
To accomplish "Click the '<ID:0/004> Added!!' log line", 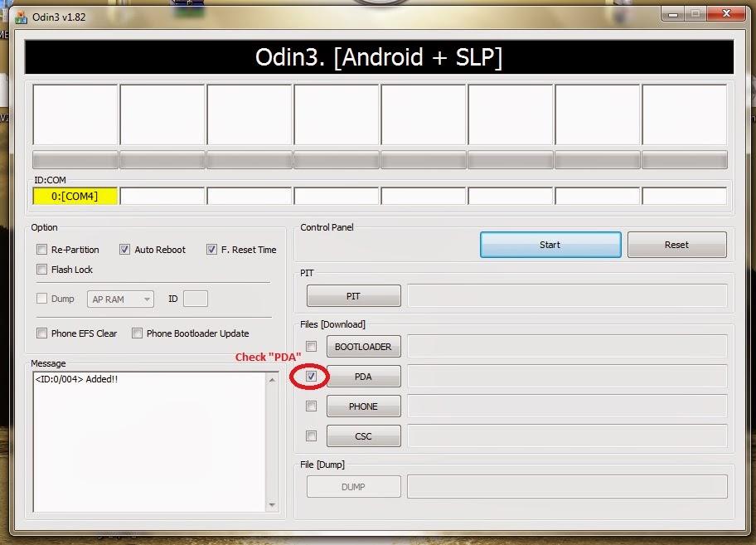I will pos(76,379).
